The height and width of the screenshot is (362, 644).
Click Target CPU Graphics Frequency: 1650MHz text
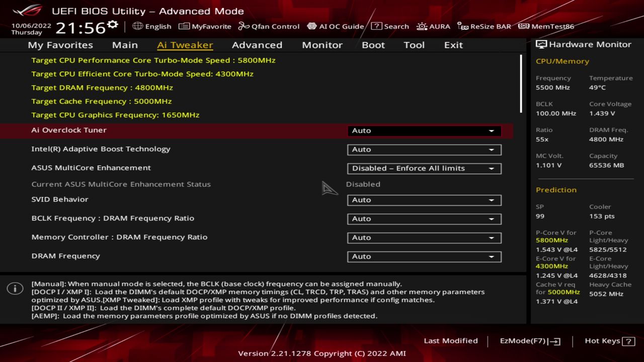click(x=115, y=115)
